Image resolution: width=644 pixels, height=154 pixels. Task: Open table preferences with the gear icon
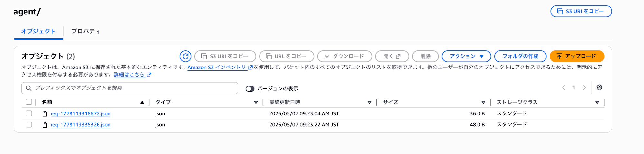599,87
